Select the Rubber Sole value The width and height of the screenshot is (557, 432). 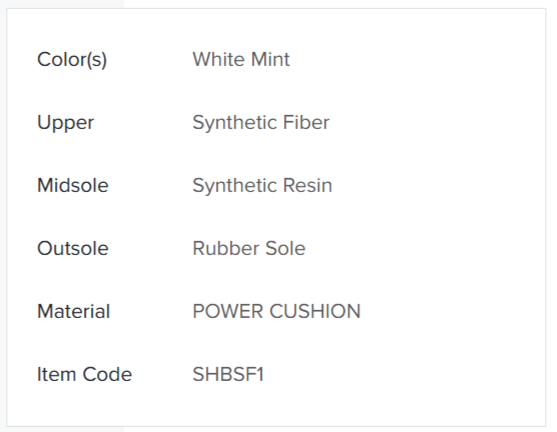click(x=249, y=248)
